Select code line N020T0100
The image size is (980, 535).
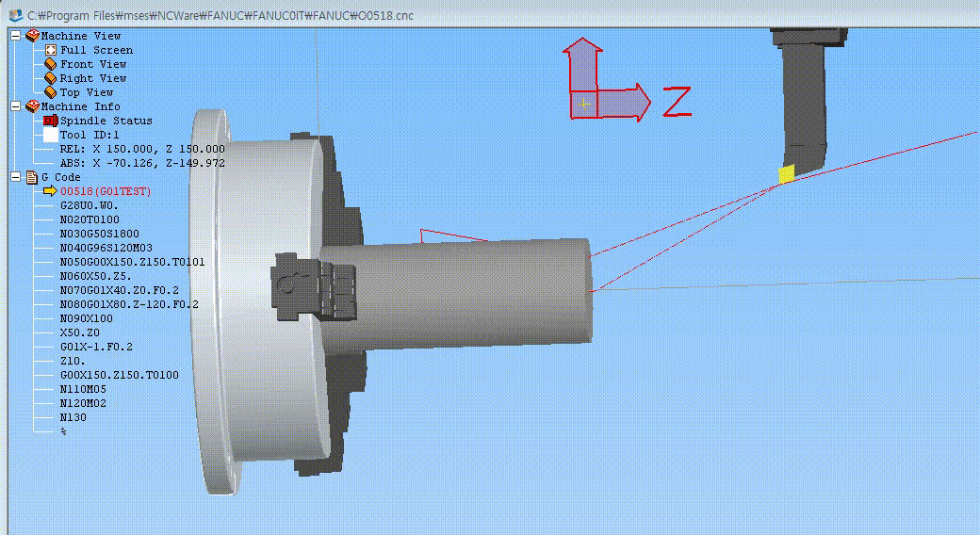pyautogui.click(x=90, y=219)
